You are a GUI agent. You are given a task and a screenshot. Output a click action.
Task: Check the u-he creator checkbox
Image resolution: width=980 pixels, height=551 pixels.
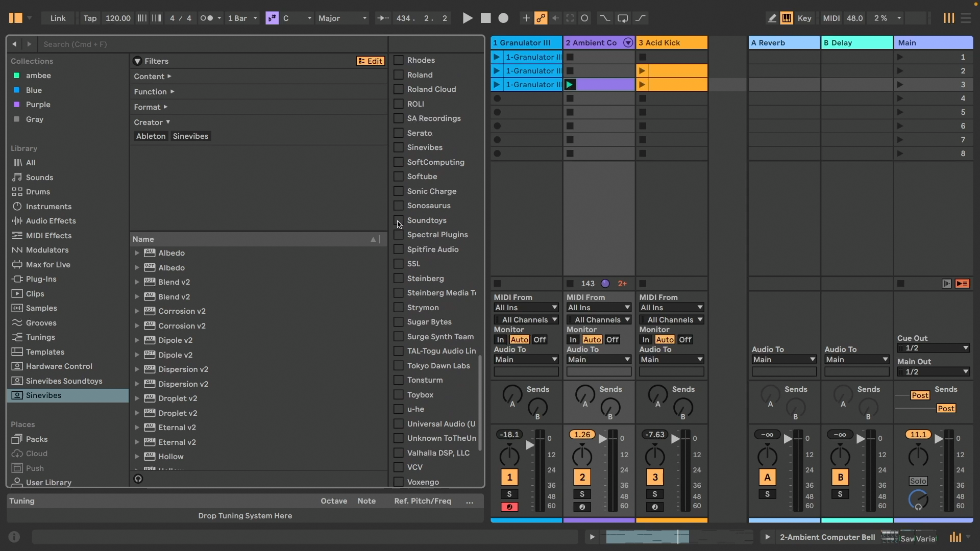[x=399, y=409]
